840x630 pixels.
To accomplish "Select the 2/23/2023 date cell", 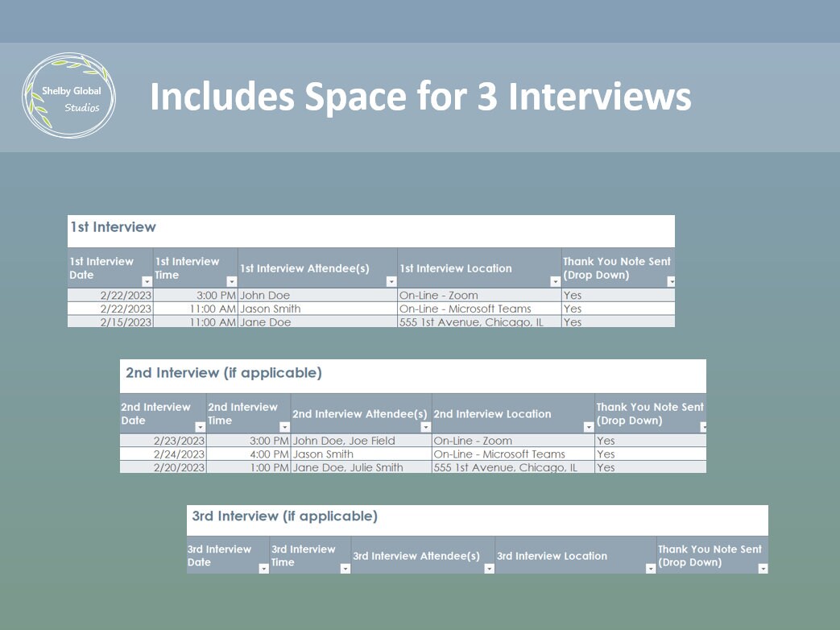I will tap(163, 441).
